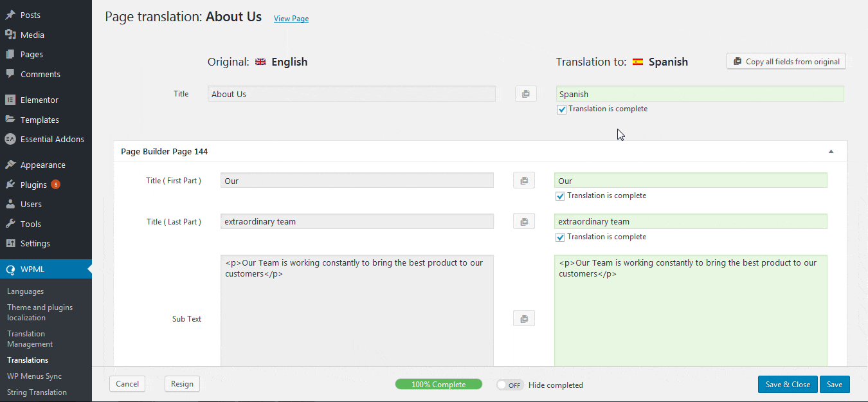Uncheck Translation is complete under 'Our' field
This screenshot has height=402, width=868.
(560, 196)
